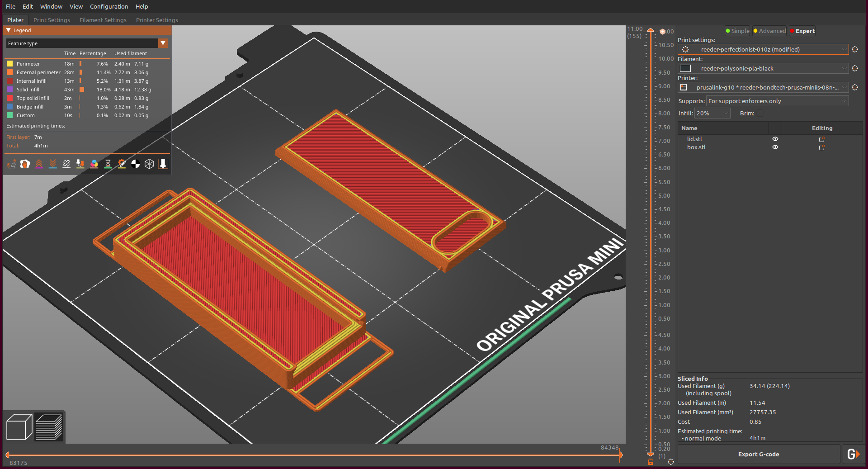Open print settings via the gear icon

[x=855, y=49]
